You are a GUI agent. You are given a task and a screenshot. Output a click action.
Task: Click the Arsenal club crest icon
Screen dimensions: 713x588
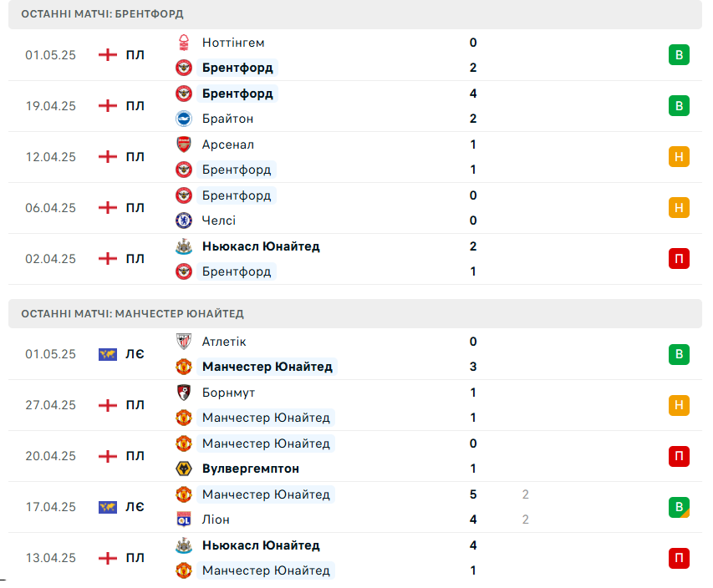click(184, 144)
